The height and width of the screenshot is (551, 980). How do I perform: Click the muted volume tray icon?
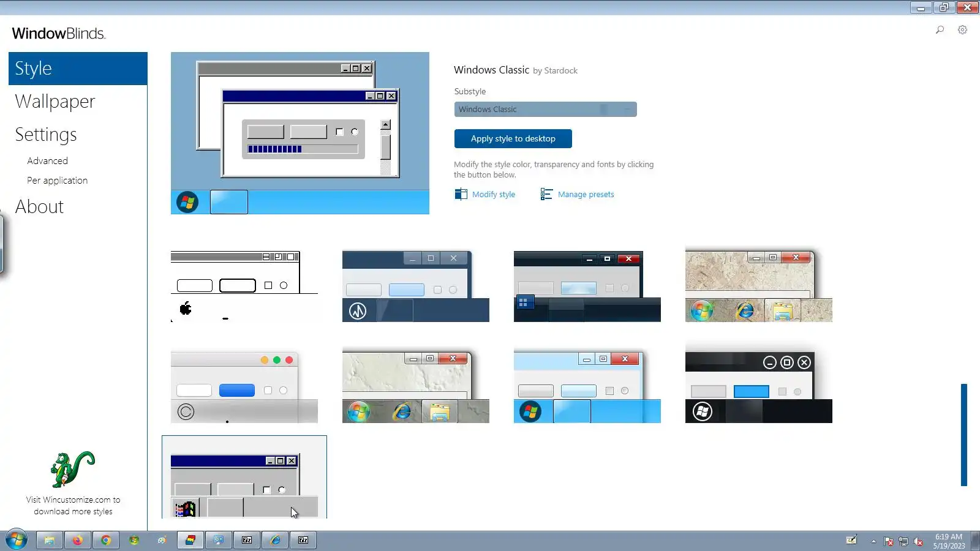(918, 541)
